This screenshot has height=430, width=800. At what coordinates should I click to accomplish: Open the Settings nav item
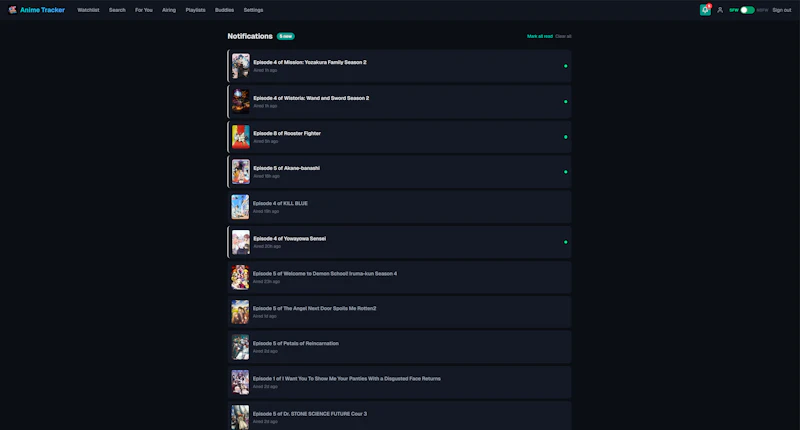click(x=253, y=10)
